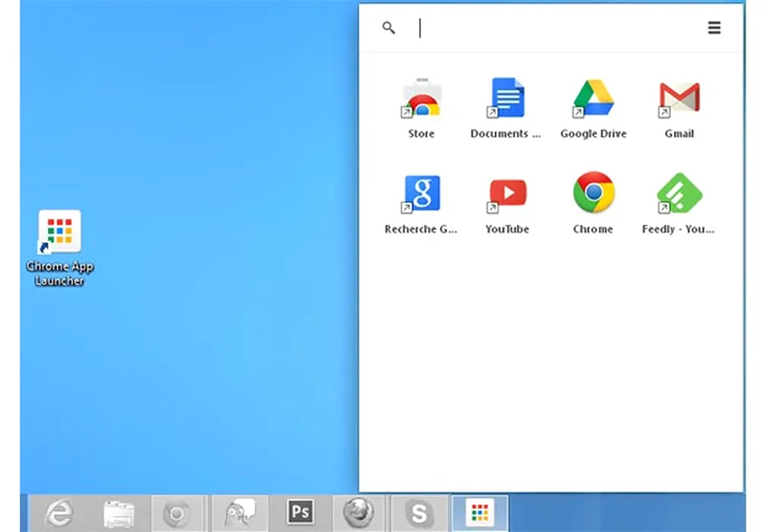Toggle the Chrome App Launcher taskbar button
The width and height of the screenshot is (766, 532).
point(480,513)
